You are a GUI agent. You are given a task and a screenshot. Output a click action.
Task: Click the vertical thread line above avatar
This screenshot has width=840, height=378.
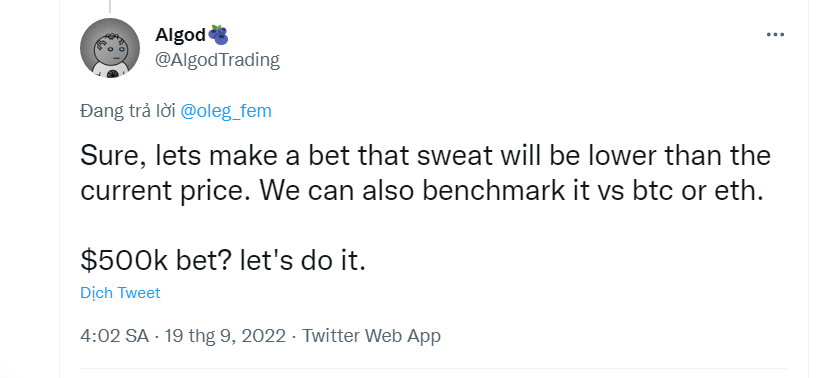(x=110, y=6)
